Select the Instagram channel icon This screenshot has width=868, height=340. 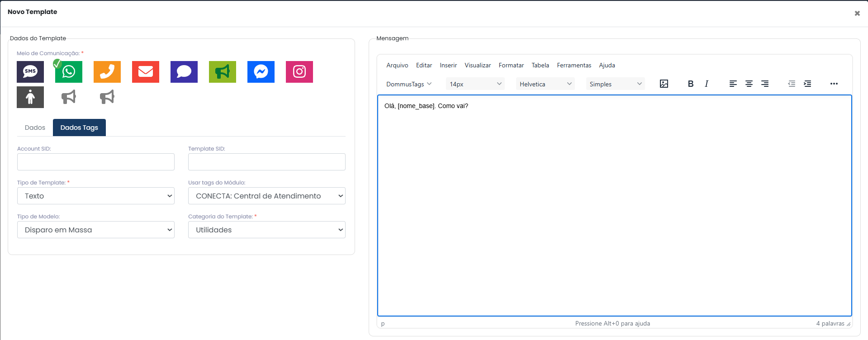[299, 72]
